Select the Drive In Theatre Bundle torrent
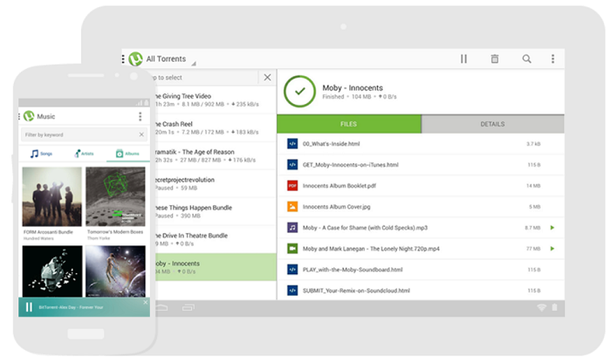This screenshot has height=364, width=611. pos(215,239)
